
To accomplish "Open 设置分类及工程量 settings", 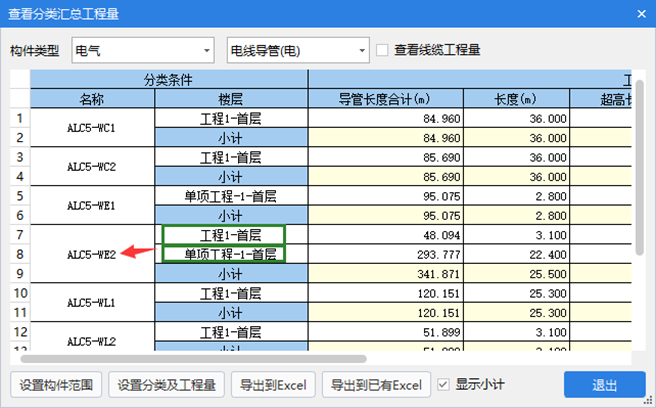I will pyautogui.click(x=167, y=384).
